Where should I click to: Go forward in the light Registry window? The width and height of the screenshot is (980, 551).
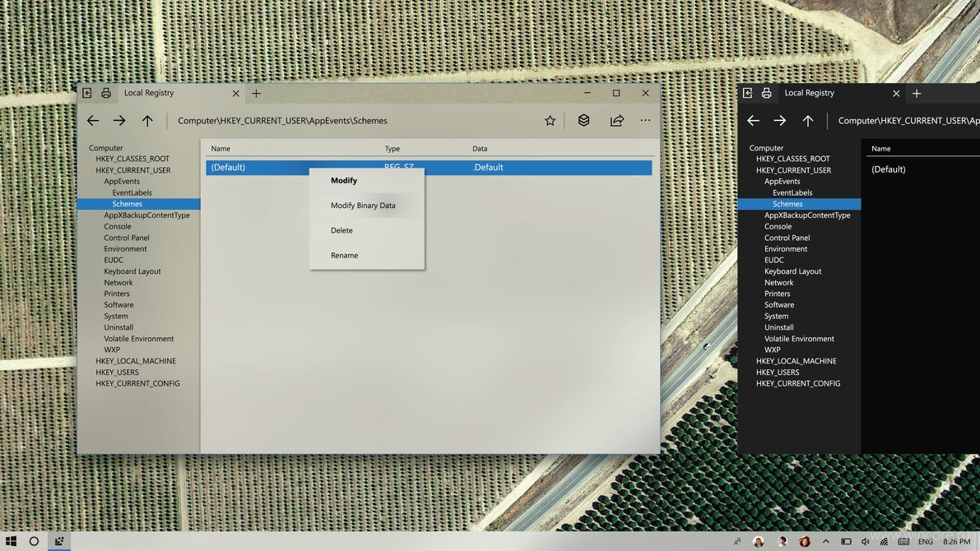(119, 121)
